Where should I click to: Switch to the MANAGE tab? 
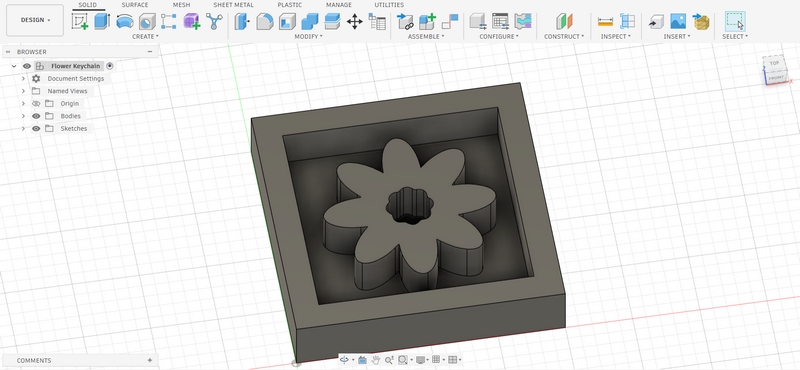[x=339, y=5]
